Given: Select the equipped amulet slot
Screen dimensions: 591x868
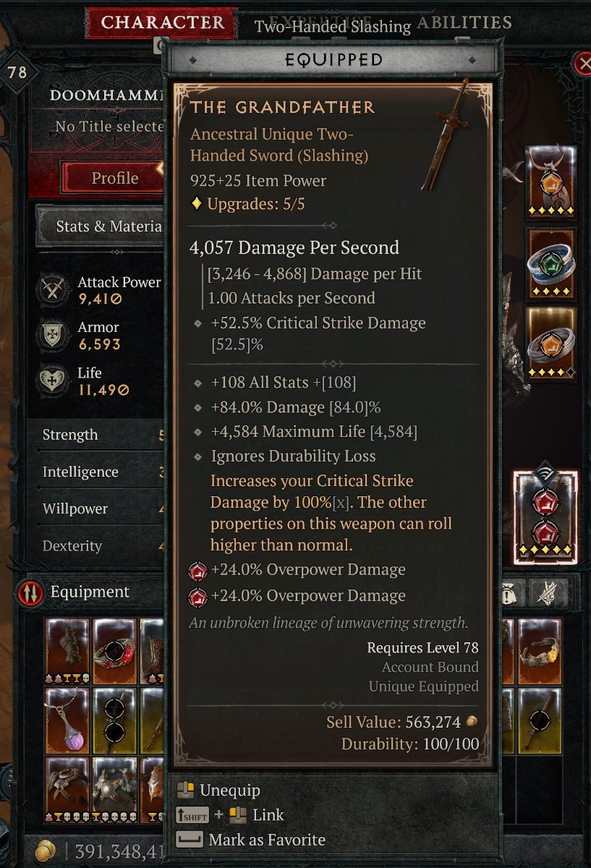Looking at the screenshot, I should [550, 182].
